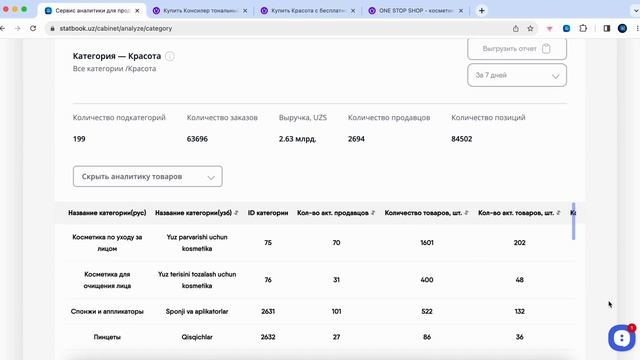Click the browser forward arrow
Screen dimensions: 640x360
(17, 29)
